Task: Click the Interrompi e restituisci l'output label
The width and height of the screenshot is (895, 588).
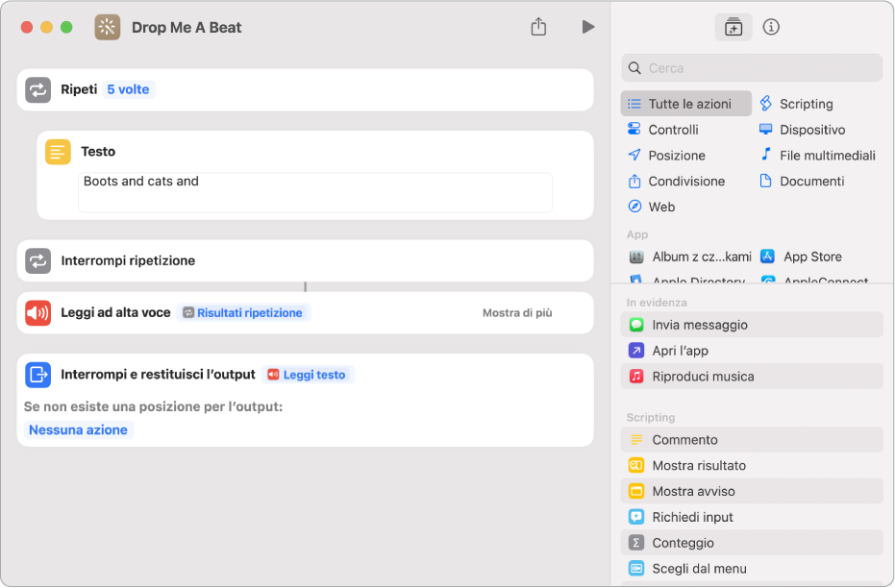Action: (x=158, y=375)
